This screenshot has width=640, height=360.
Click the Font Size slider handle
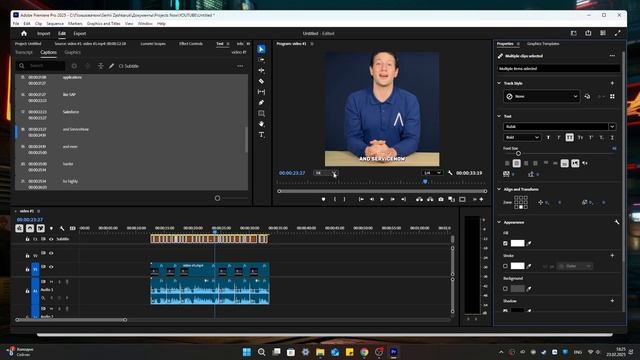tap(518, 153)
